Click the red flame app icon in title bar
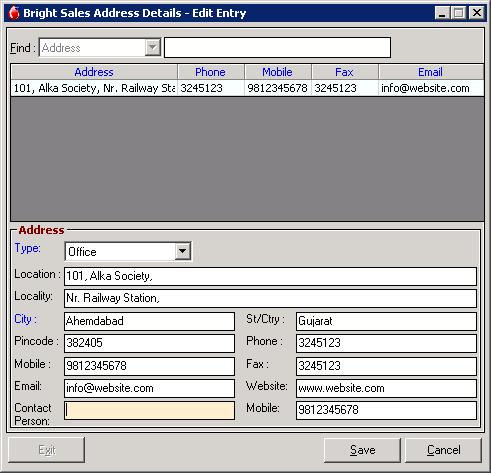Screen dimensions: 491x473 pos(14,13)
